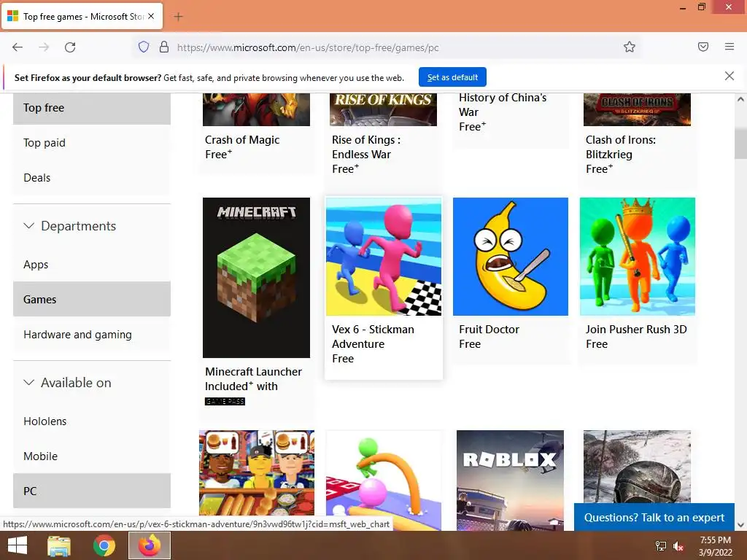Image resolution: width=747 pixels, height=560 pixels.
Task: Click the network tray icon
Action: [661, 546]
